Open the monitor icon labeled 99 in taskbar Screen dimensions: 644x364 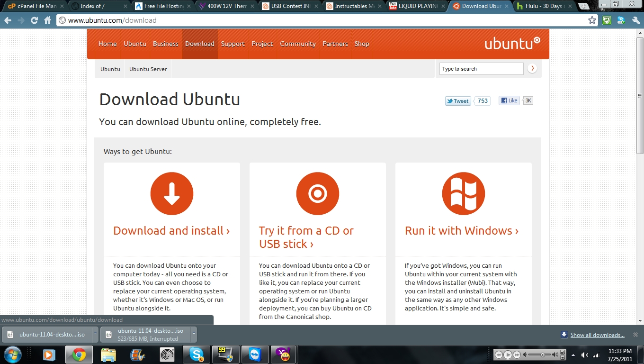[226, 355]
